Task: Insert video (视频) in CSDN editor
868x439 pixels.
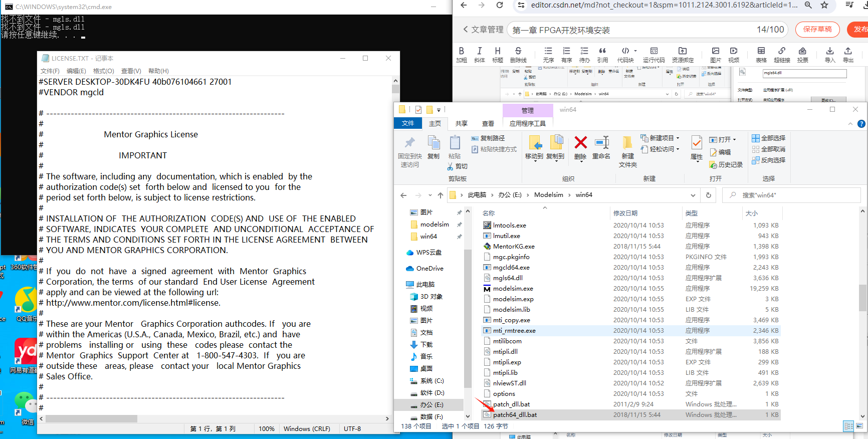Action: (734, 54)
